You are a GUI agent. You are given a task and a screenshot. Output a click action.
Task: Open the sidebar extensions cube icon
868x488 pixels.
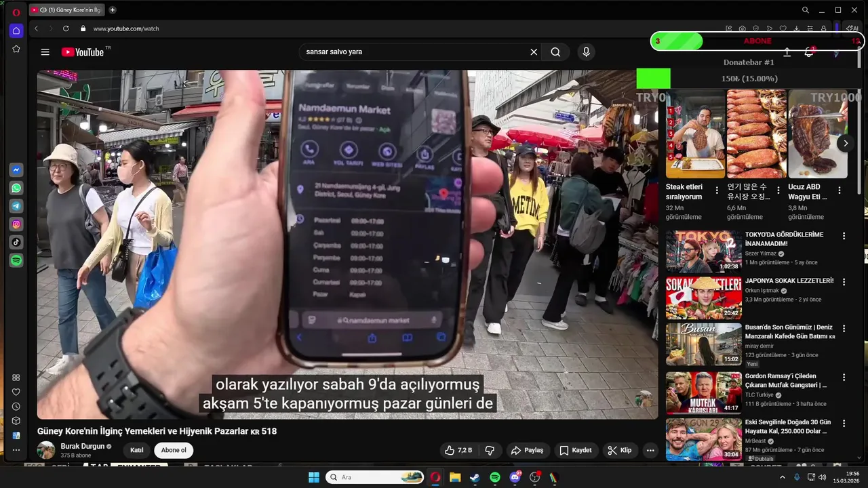pos(16,421)
